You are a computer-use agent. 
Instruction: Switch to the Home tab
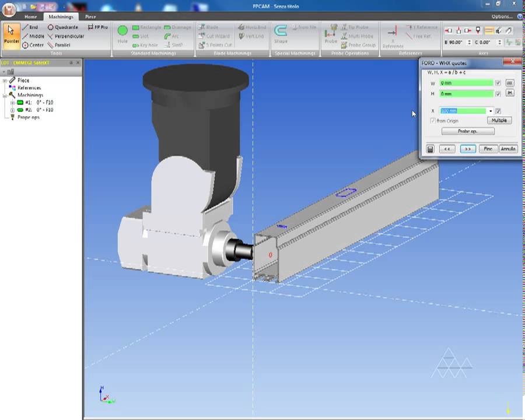pyautogui.click(x=31, y=17)
